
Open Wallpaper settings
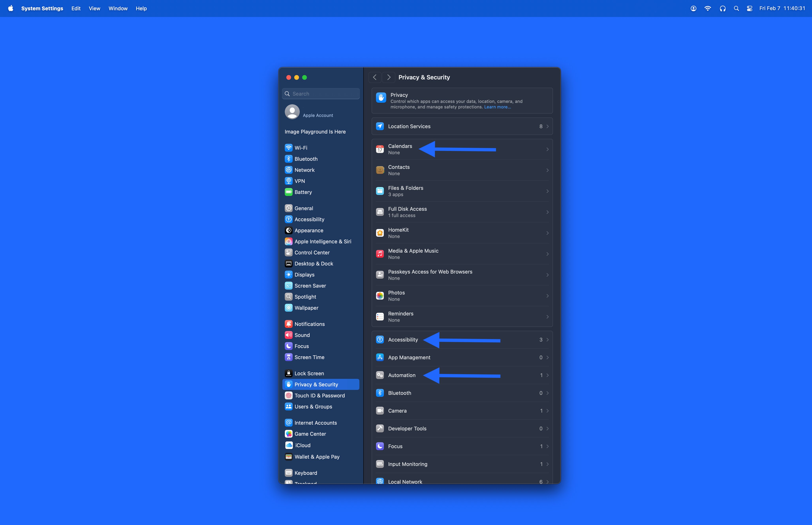click(x=321, y=308)
